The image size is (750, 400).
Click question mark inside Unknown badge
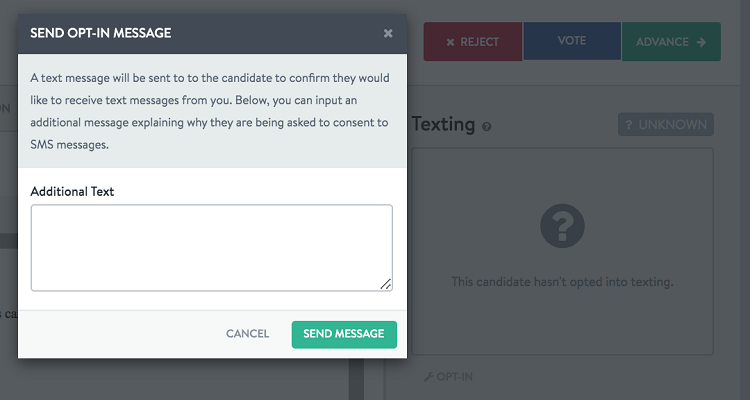click(x=629, y=125)
